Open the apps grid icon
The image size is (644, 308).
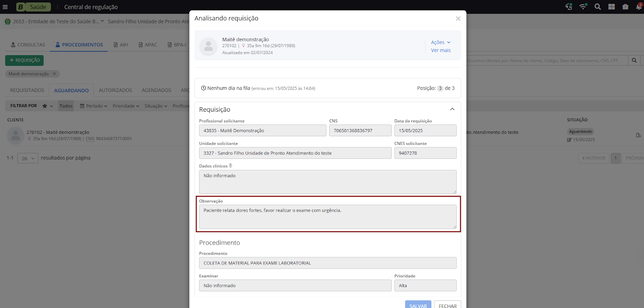[611, 6]
